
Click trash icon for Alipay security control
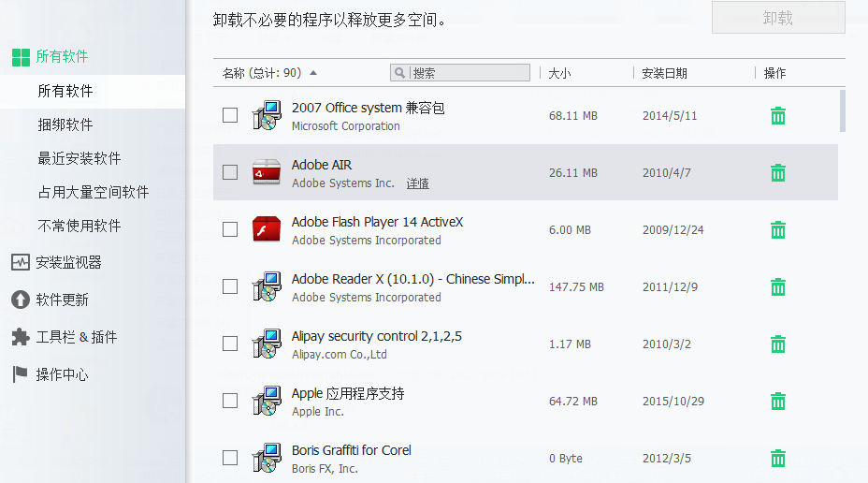pyautogui.click(x=778, y=344)
